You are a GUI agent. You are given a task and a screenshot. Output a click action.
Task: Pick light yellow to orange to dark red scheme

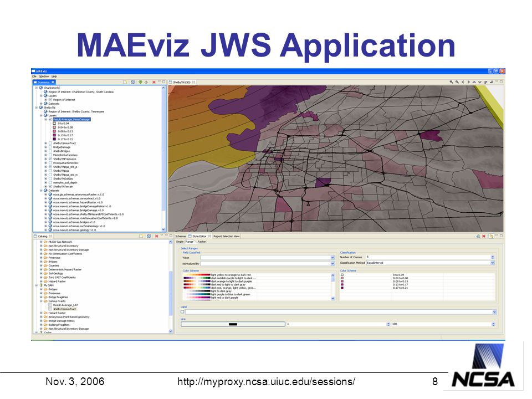click(219, 275)
